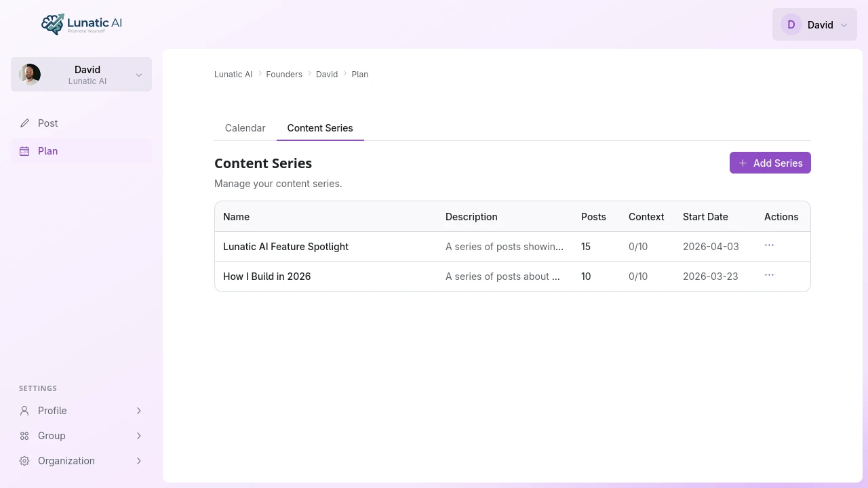Click the Context column header
868x488 pixels.
[x=646, y=217]
